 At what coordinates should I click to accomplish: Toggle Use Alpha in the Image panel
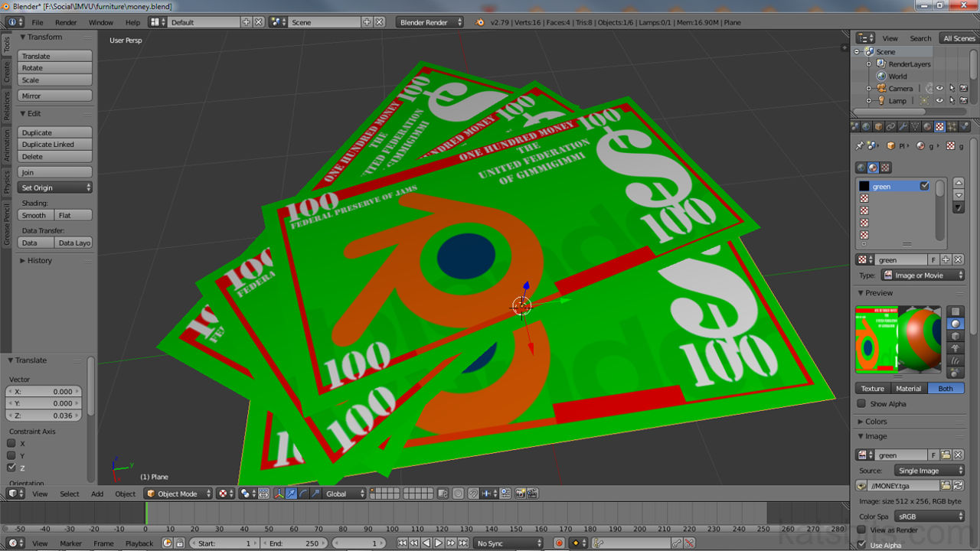861,545
